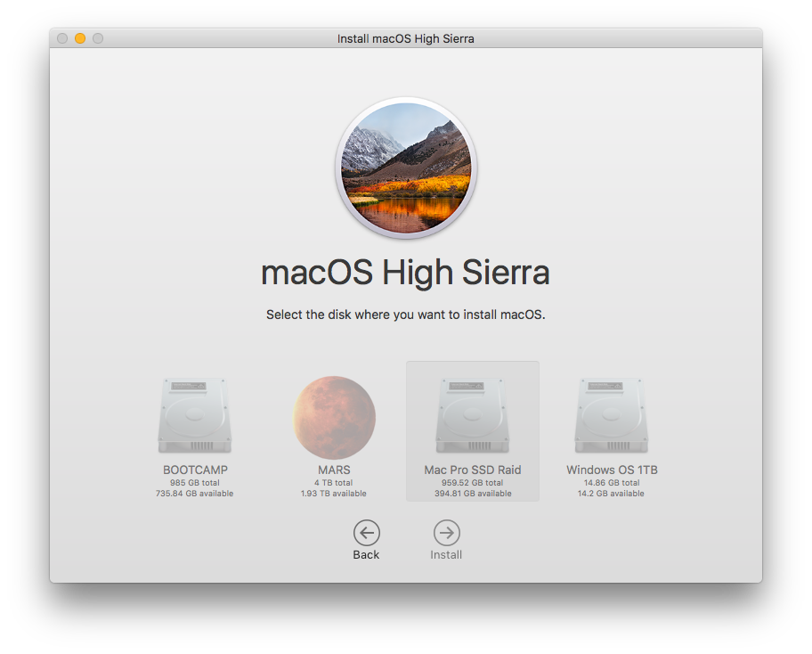The image size is (812, 654).
Task: Click the Install label
Action: [x=446, y=554]
